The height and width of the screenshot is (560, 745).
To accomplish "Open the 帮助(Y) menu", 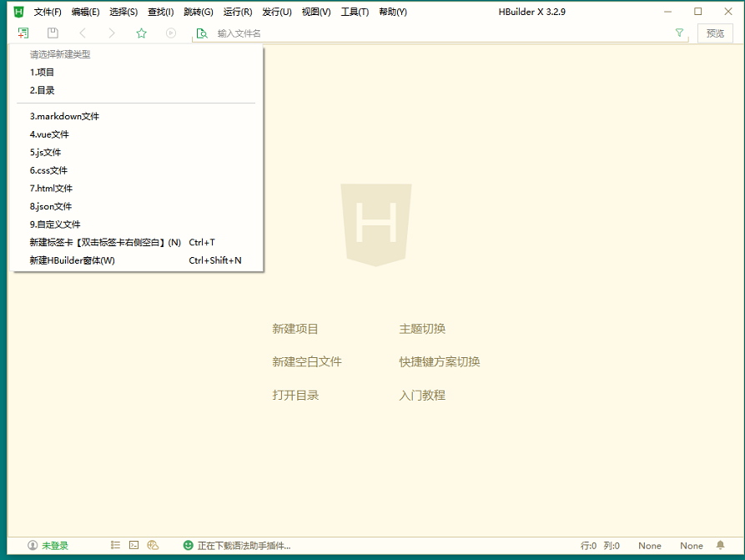I will click(393, 12).
